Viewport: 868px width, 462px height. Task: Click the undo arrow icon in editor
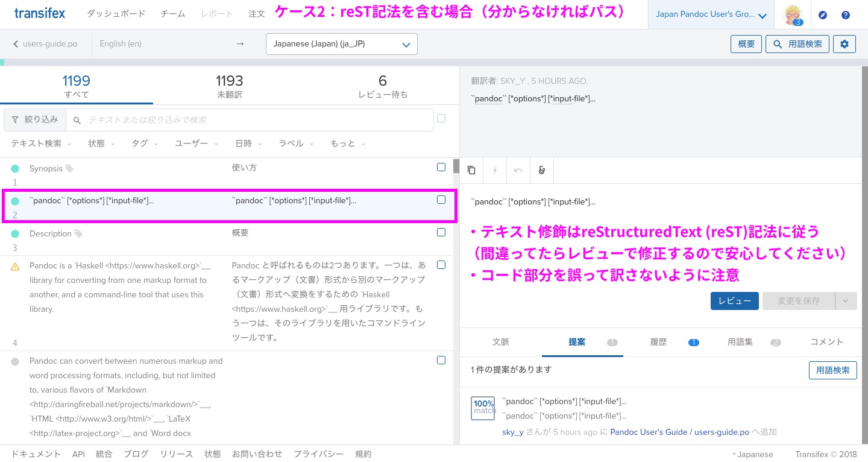tap(518, 171)
